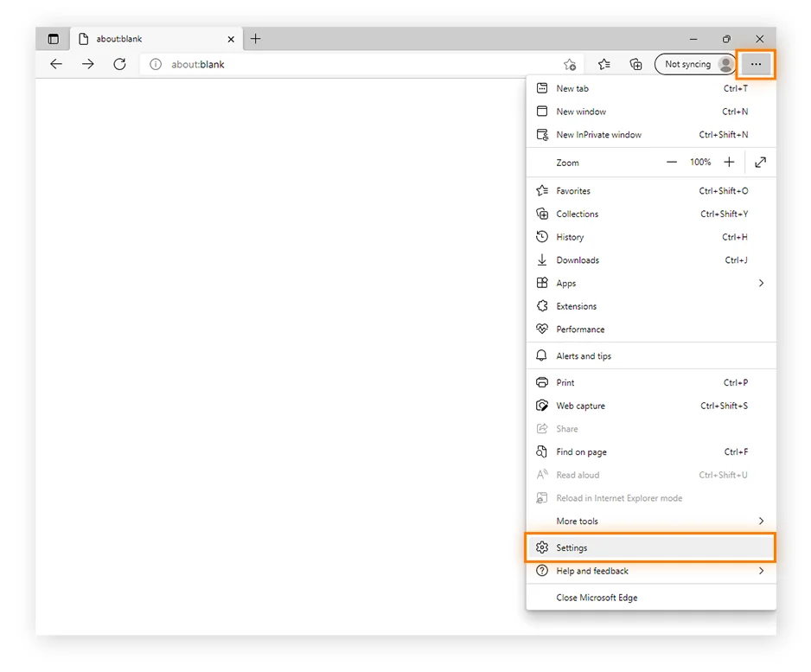The height and width of the screenshot is (672, 811).
Task: Increase zoom with the plus button
Action: [729, 163]
